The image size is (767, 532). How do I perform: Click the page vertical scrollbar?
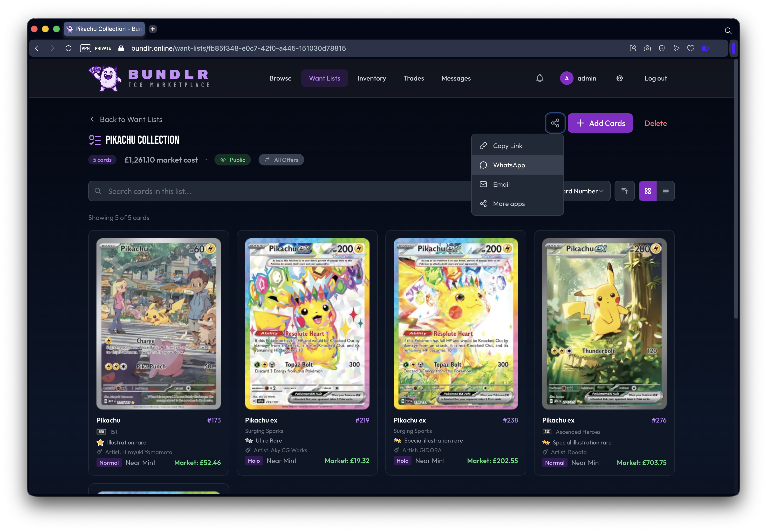[x=736, y=189]
